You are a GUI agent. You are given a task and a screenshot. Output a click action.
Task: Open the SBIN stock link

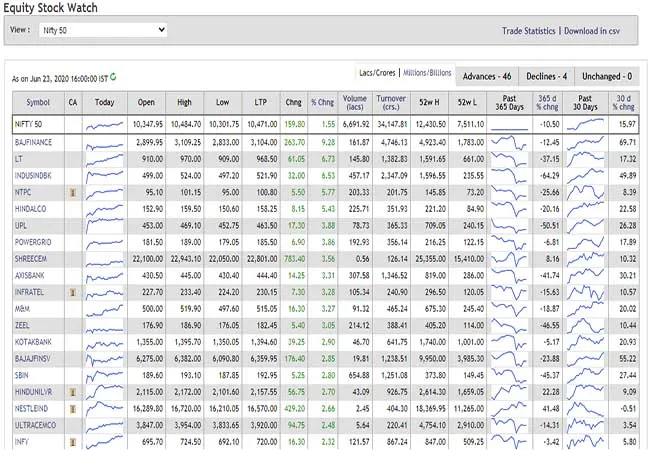pyautogui.click(x=22, y=375)
